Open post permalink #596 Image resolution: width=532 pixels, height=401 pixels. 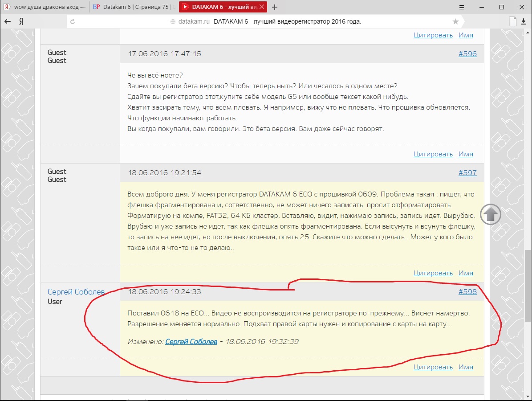tap(467, 53)
